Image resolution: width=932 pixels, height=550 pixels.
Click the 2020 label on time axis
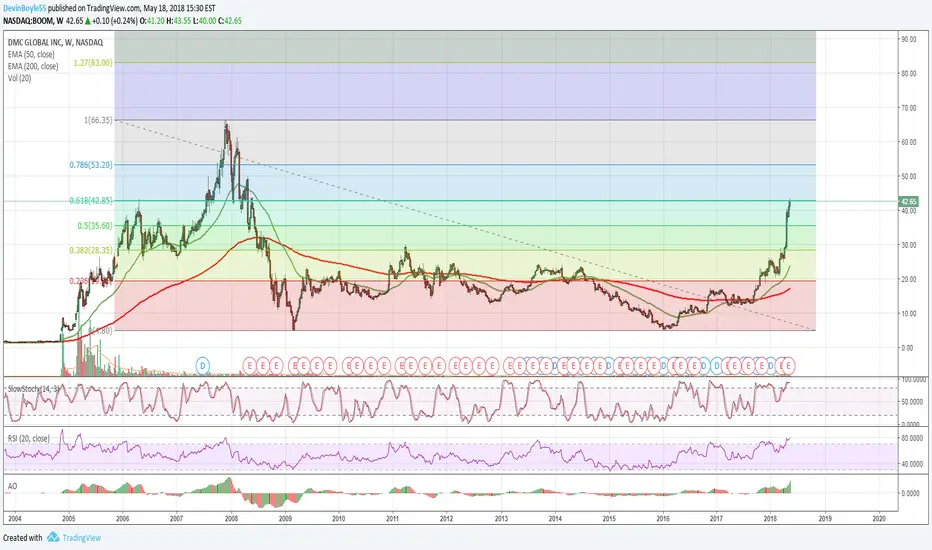coord(879,518)
